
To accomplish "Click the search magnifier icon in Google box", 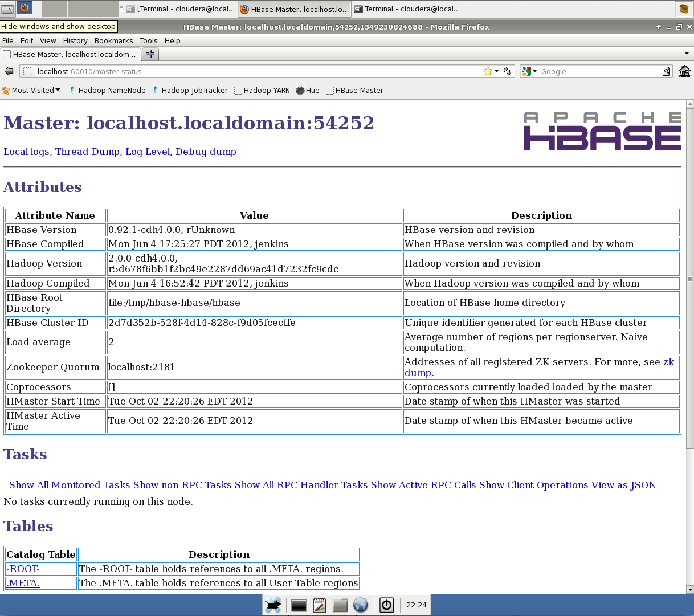I will [666, 71].
